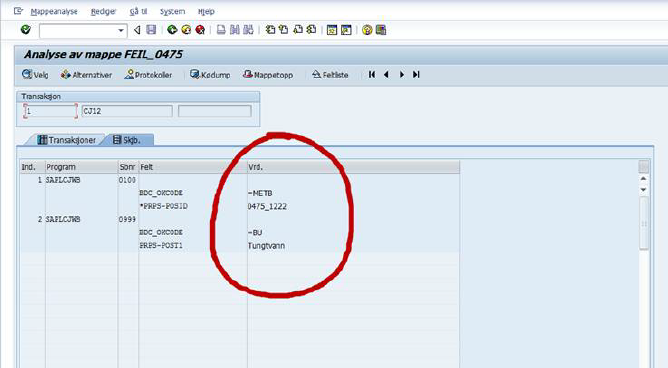The width and height of the screenshot is (668, 368).
Task: Collapse the command field with triangle arrow
Action: tap(137, 30)
